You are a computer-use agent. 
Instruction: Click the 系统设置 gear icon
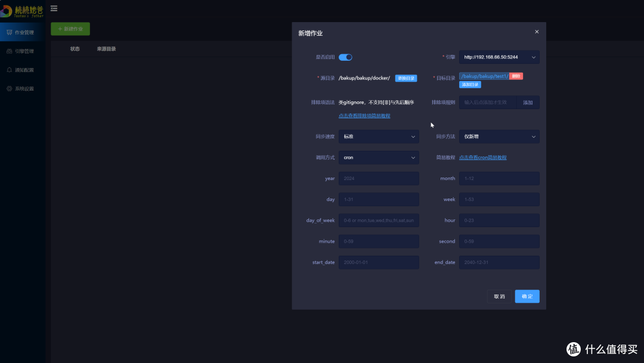click(x=10, y=89)
